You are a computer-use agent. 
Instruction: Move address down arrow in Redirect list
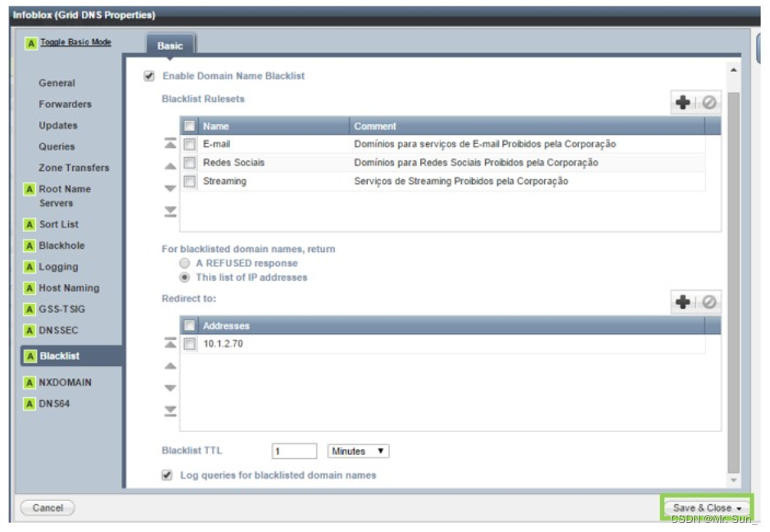pos(170,388)
